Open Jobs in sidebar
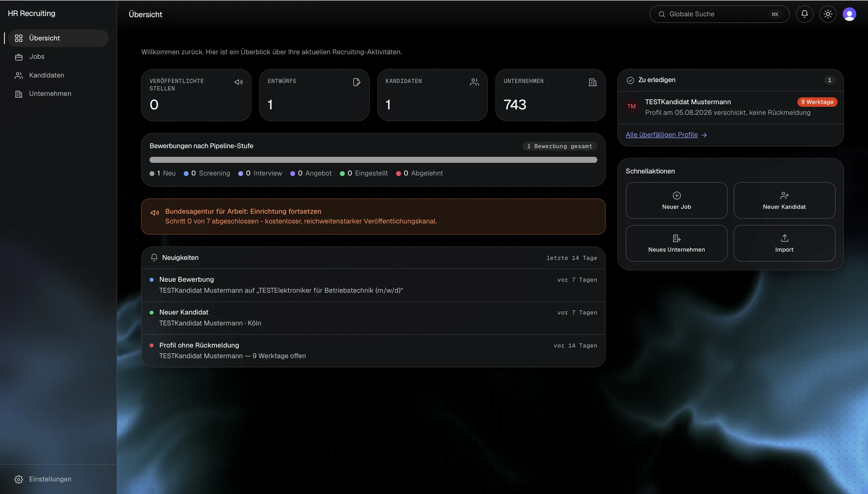Image resolution: width=868 pixels, height=494 pixels. pyautogui.click(x=58, y=56)
